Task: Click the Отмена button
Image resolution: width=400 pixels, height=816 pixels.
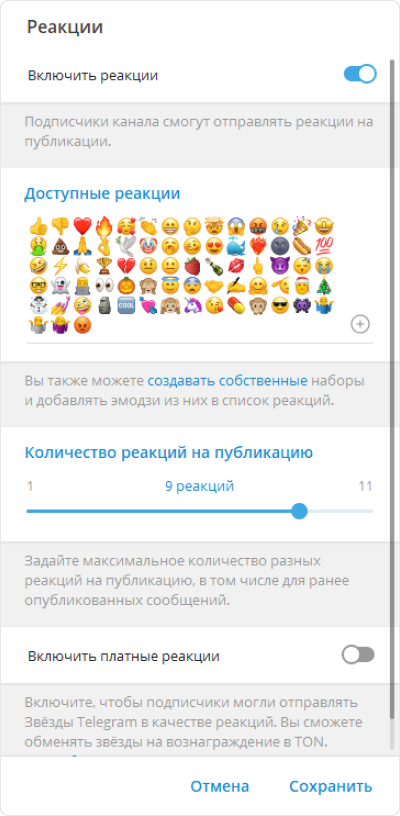Action: point(220,786)
